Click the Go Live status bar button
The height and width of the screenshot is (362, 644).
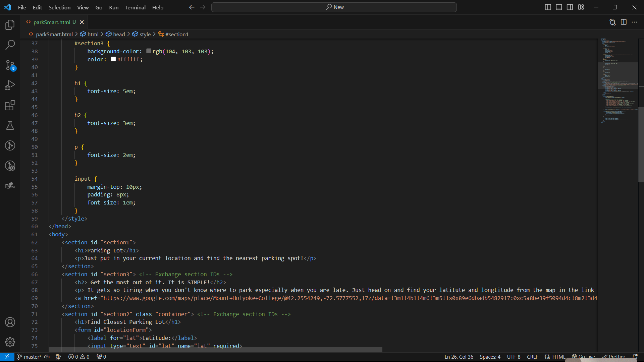point(584,357)
